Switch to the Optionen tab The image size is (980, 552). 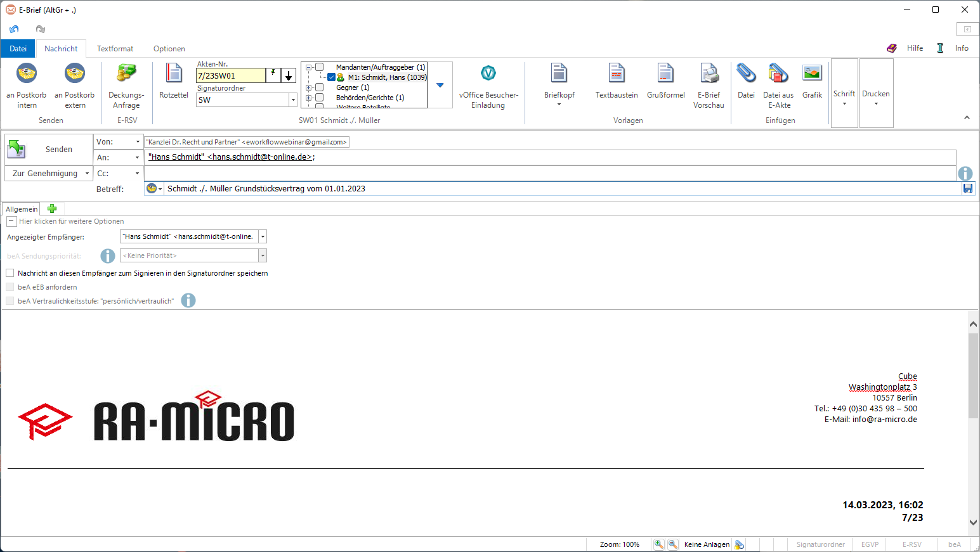click(169, 48)
